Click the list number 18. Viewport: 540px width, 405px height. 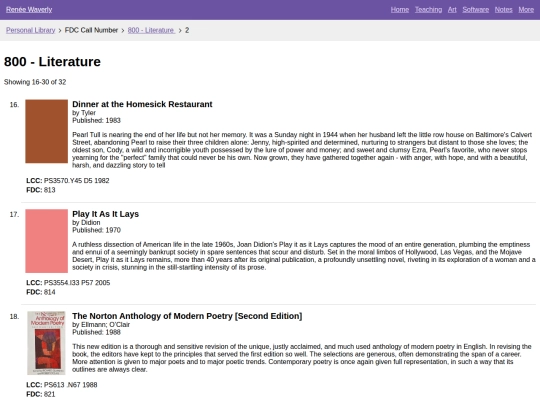click(x=14, y=316)
